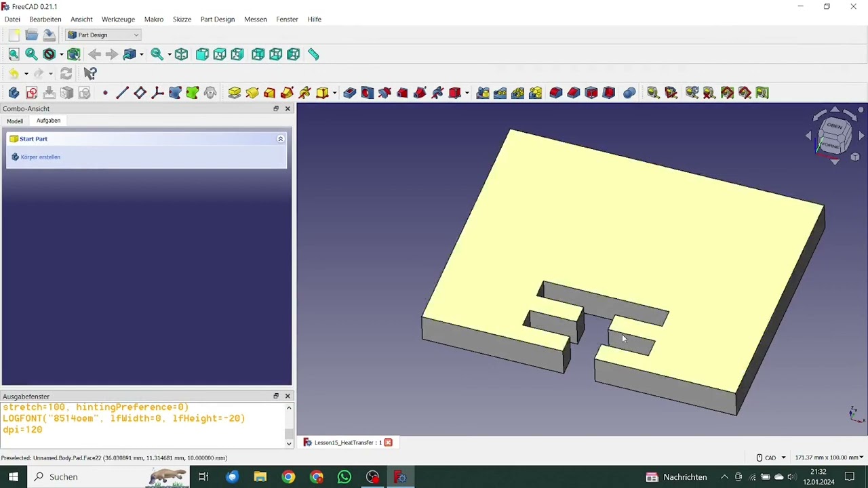
Task: Click the Pocket tool icon
Action: pyautogui.click(x=350, y=93)
